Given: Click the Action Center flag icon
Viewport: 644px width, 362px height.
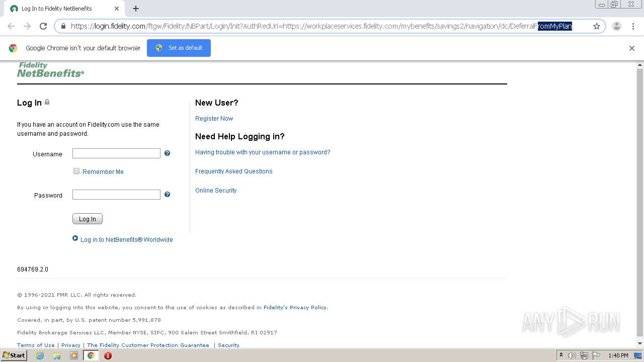Looking at the screenshot, I should tap(596, 355).
